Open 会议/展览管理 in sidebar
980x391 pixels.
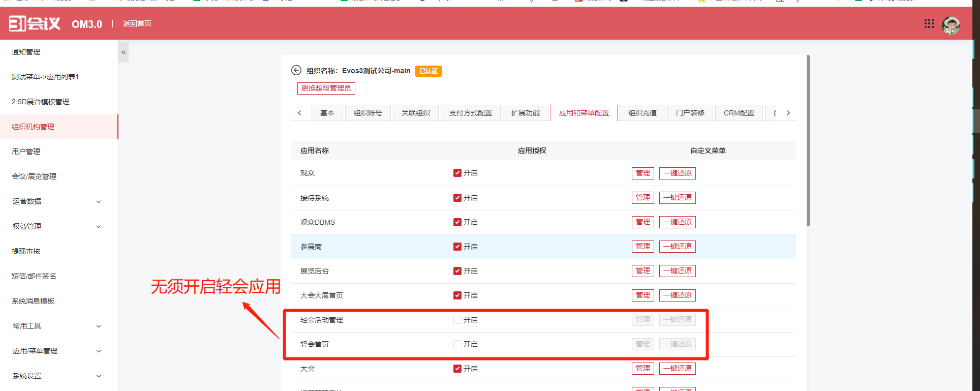[59, 176]
